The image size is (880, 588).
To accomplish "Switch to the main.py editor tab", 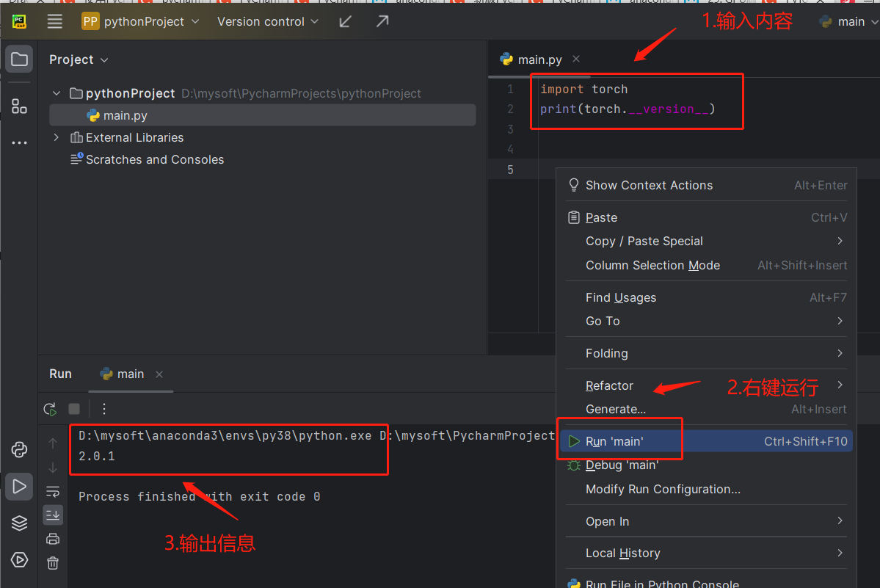I will coord(539,59).
